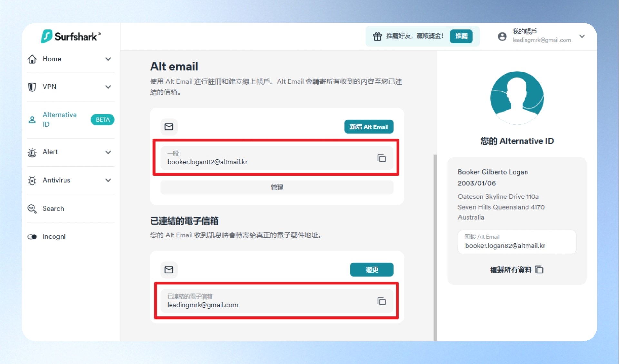
Task: Click the 管理 manage button
Action: point(277,187)
